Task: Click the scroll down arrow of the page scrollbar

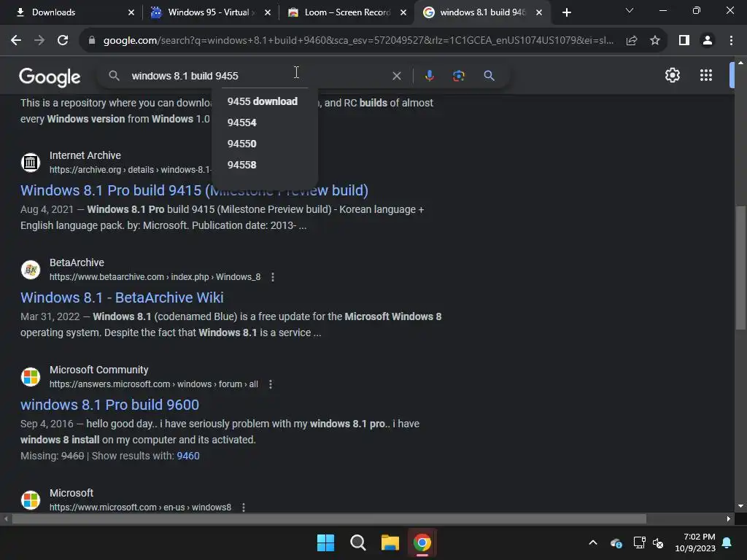Action: 740,506
